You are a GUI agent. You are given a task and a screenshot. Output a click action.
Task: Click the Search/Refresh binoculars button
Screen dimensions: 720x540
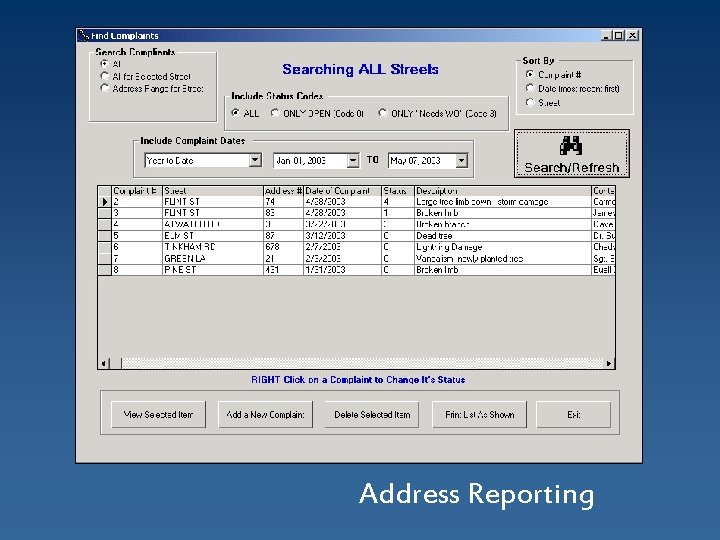coord(572,153)
